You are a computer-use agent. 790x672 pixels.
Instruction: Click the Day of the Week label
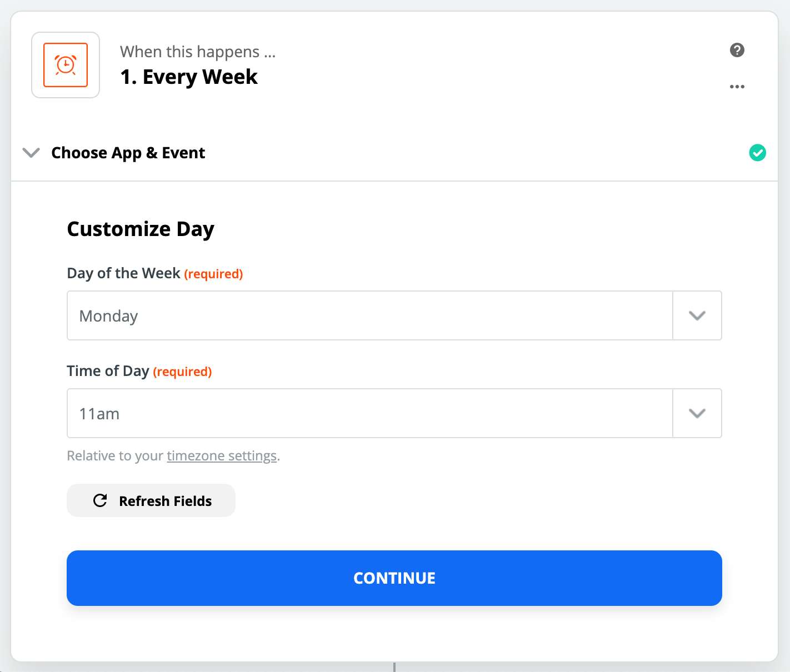[123, 273]
